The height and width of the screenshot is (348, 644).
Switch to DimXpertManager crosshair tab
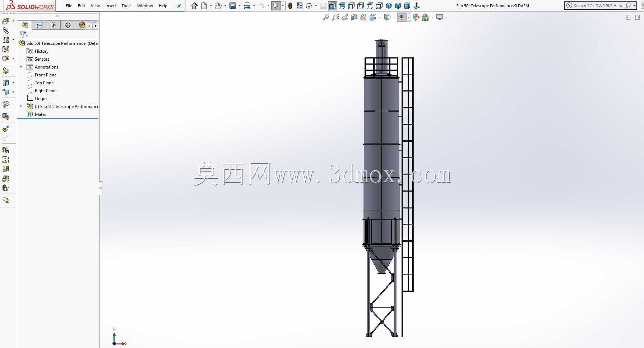(68, 25)
